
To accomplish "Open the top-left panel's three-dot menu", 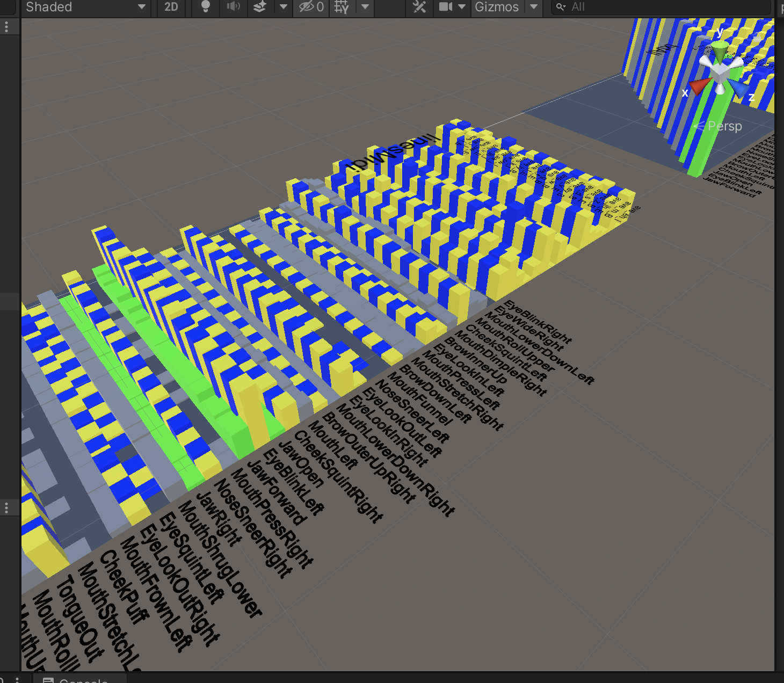I will 6,27.
